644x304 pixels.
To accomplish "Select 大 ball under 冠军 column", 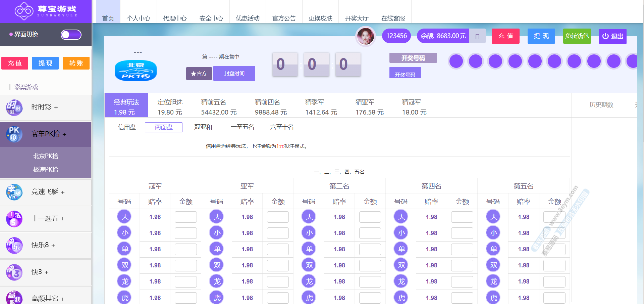I will 124,217.
